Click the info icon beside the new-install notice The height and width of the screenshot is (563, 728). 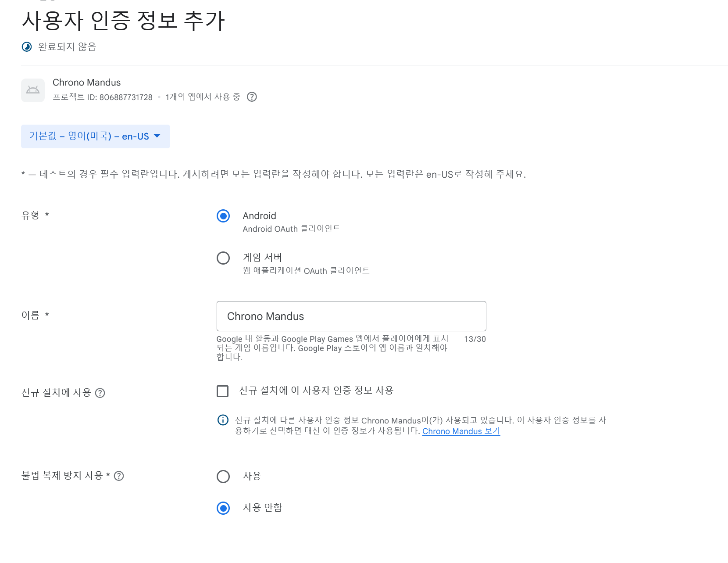coord(223,420)
